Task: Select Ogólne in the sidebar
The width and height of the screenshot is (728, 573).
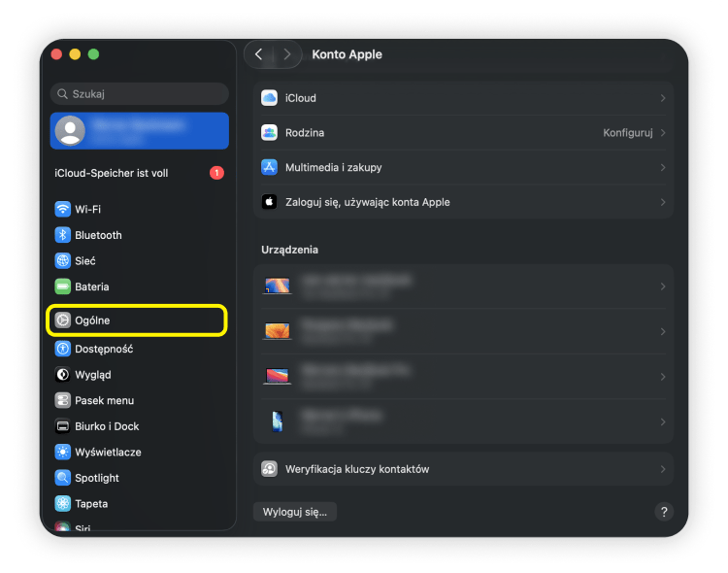Action: tap(137, 320)
